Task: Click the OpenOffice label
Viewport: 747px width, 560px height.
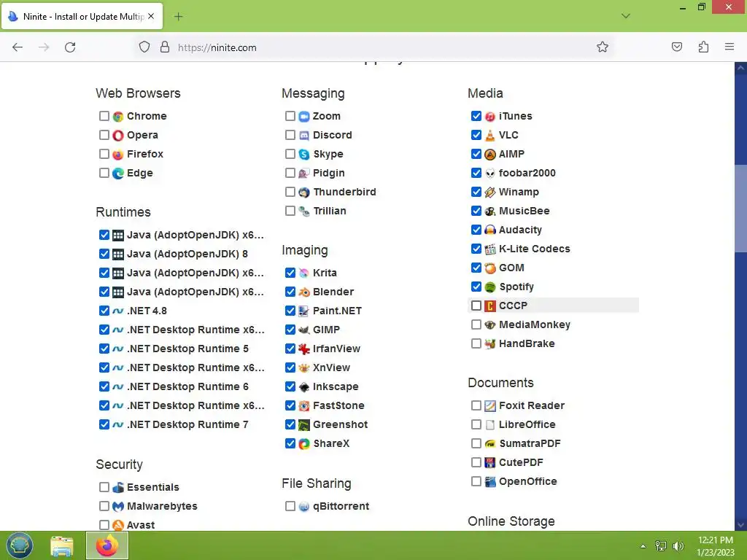Action: [528, 481]
